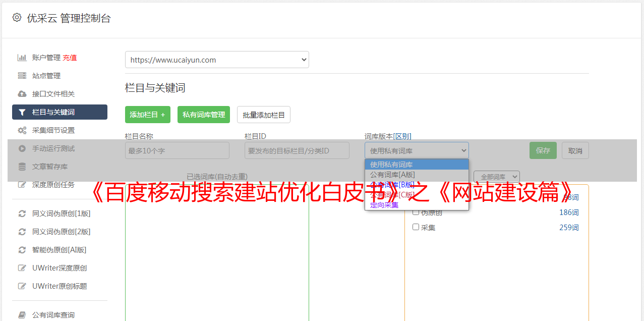Click the 栏目ID input field
Screen dimensions: 644x321
click(297, 150)
